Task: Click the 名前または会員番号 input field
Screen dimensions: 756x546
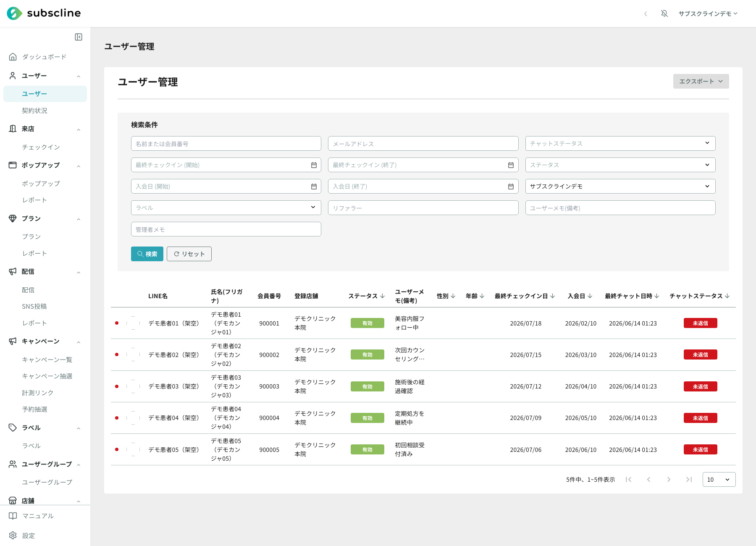Action: point(226,144)
